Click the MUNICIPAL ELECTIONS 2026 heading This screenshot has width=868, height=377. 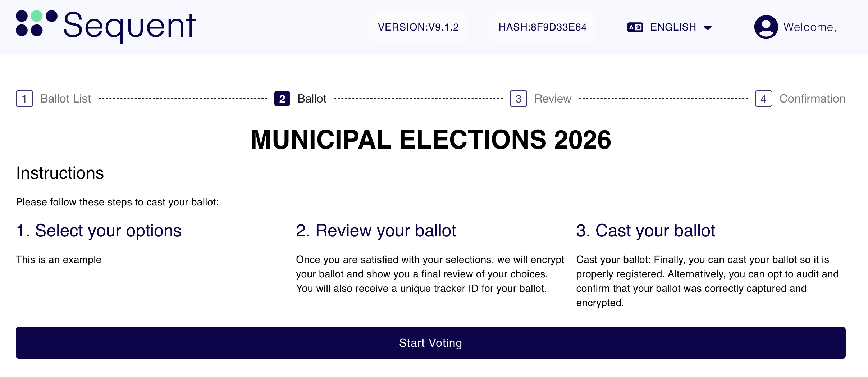431,140
